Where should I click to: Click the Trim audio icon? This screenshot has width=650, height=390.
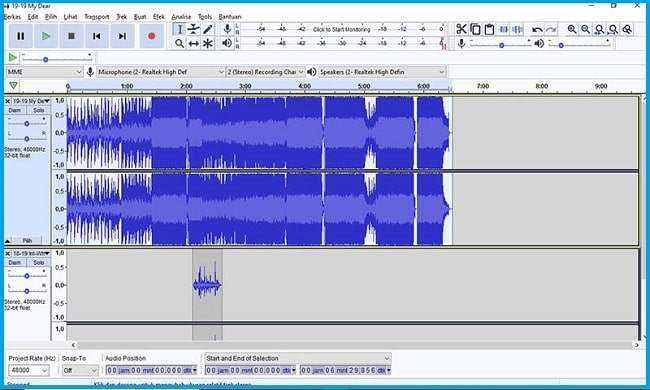[x=504, y=29]
